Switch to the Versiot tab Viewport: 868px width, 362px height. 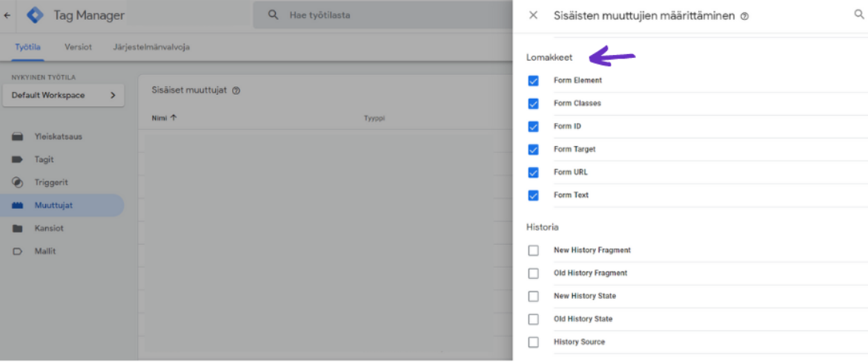click(78, 47)
